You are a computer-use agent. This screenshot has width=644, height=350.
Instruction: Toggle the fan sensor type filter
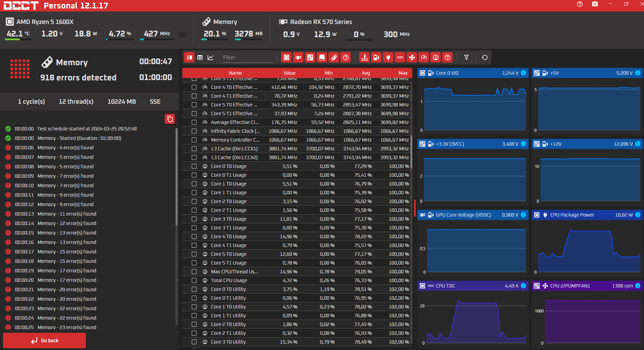(x=412, y=57)
